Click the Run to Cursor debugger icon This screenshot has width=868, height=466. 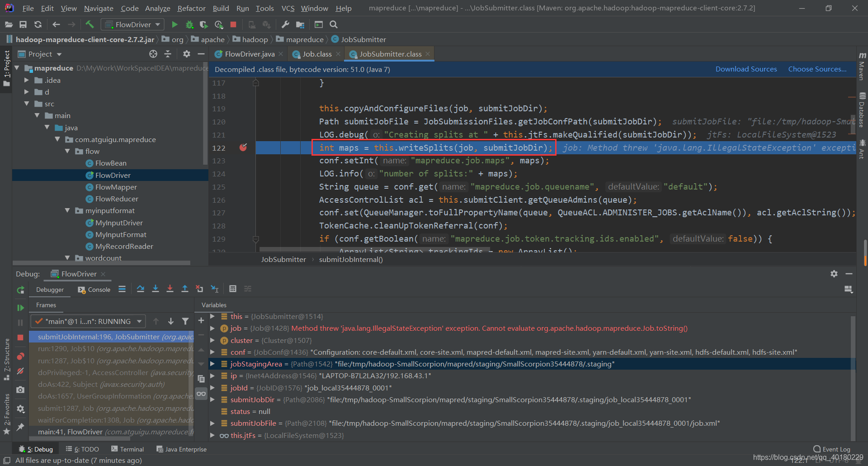215,289
